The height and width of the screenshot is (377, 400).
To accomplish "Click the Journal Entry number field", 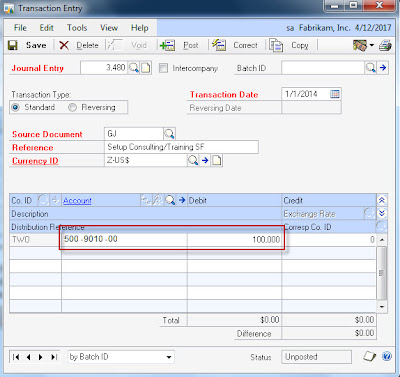I will coord(104,68).
